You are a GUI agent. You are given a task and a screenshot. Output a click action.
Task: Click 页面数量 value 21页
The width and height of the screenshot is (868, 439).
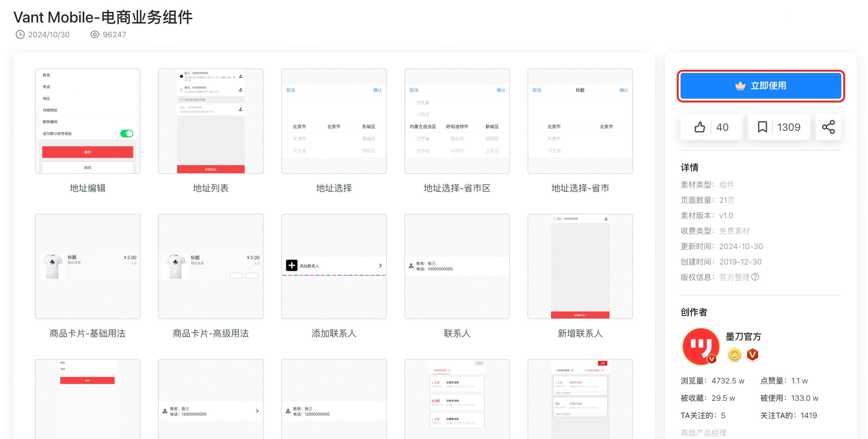pos(727,200)
